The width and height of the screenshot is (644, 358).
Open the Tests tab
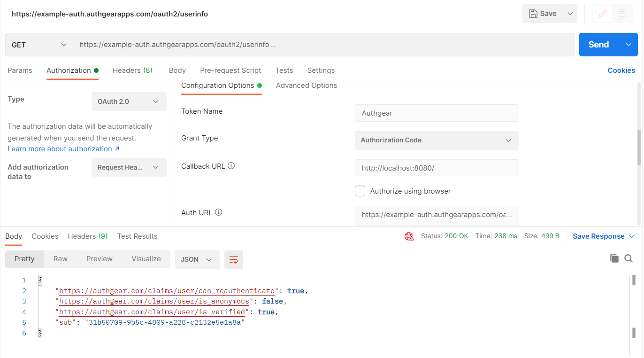[284, 70]
